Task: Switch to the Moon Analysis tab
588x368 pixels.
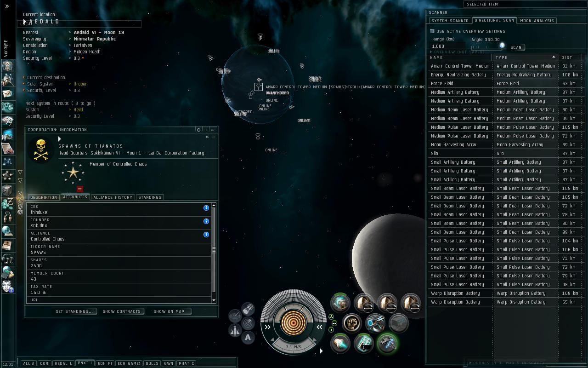Action: 537,21
